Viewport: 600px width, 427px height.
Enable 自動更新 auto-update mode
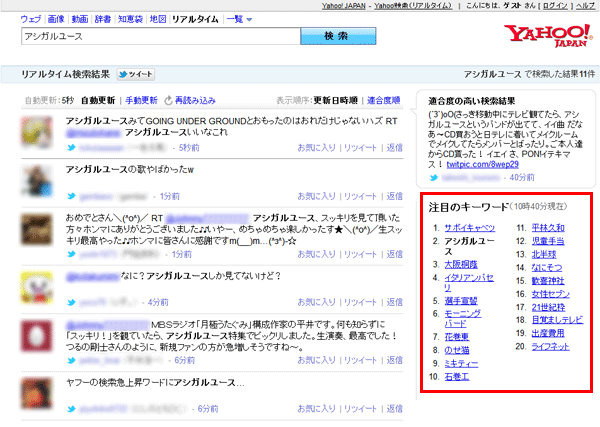click(98, 101)
